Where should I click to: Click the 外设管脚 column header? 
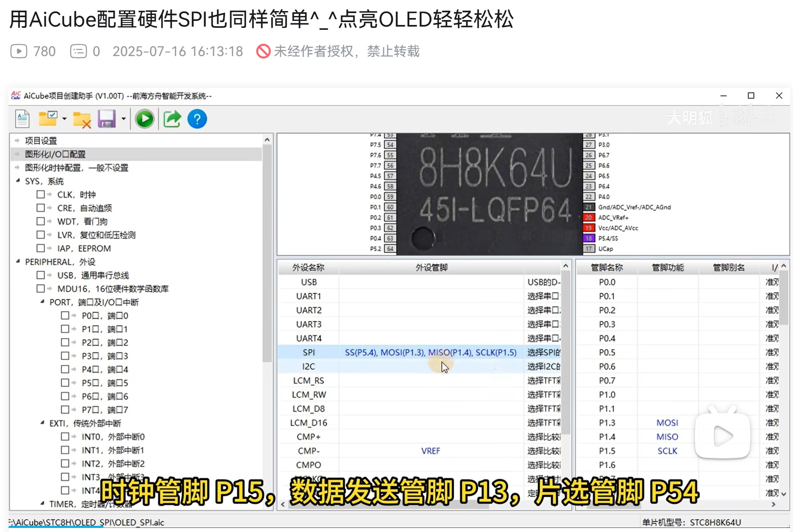click(431, 268)
